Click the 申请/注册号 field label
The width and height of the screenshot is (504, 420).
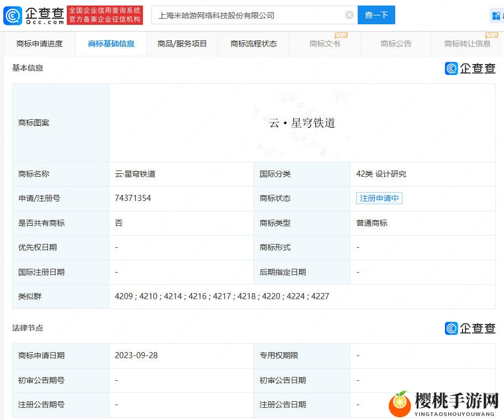tap(39, 198)
